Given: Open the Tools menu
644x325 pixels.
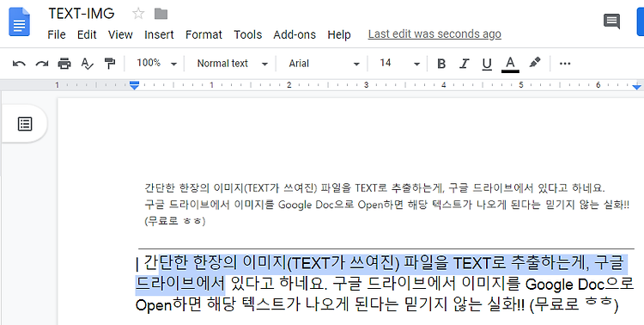Looking at the screenshot, I should coord(247,34).
